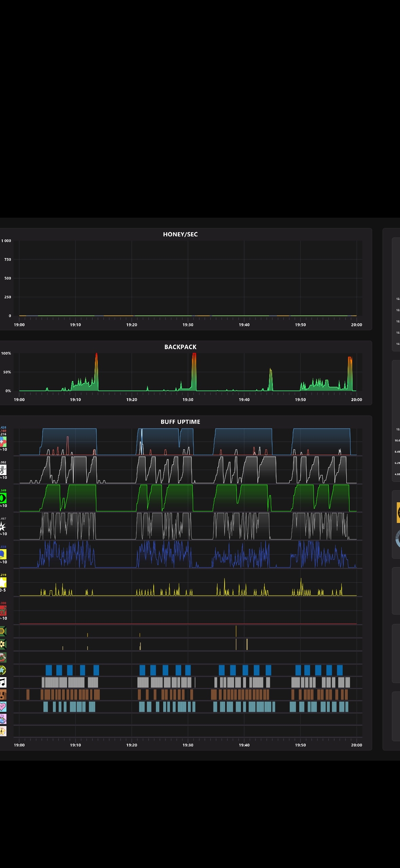Click the festive wreath buff icon
This screenshot has height=868, width=400.
pyautogui.click(x=3, y=657)
